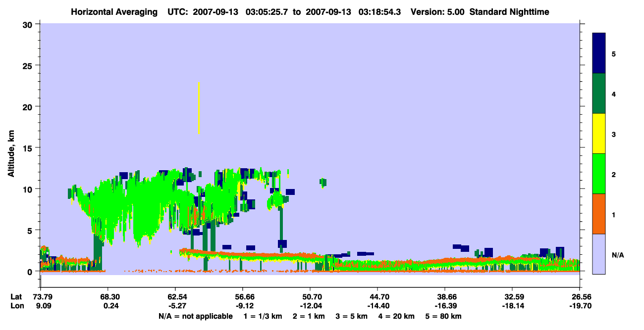Click the '1 = 1/3 km' legend text
This screenshot has width=644, height=330.
(263, 316)
